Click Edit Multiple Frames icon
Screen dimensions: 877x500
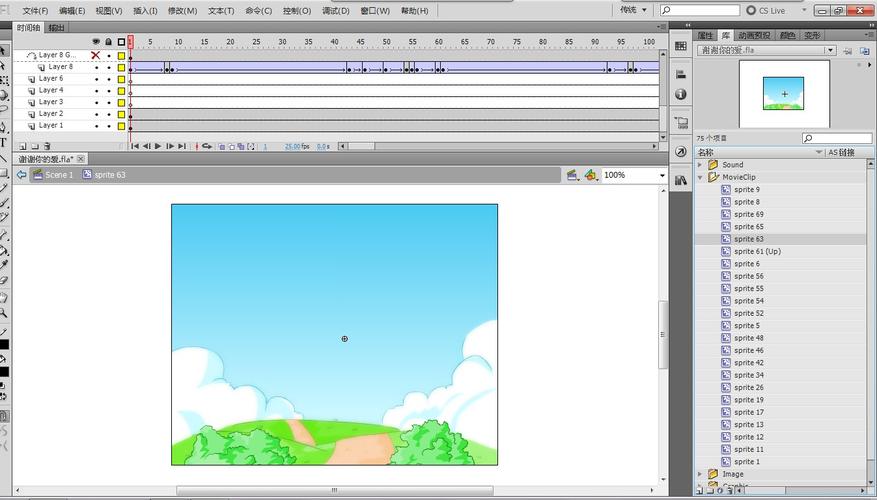241,147
